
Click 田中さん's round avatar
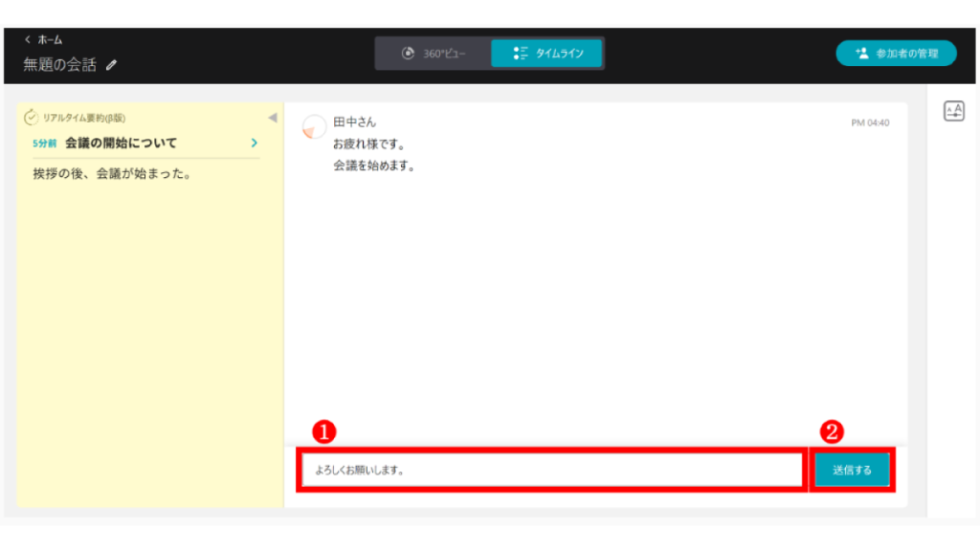pyautogui.click(x=314, y=127)
